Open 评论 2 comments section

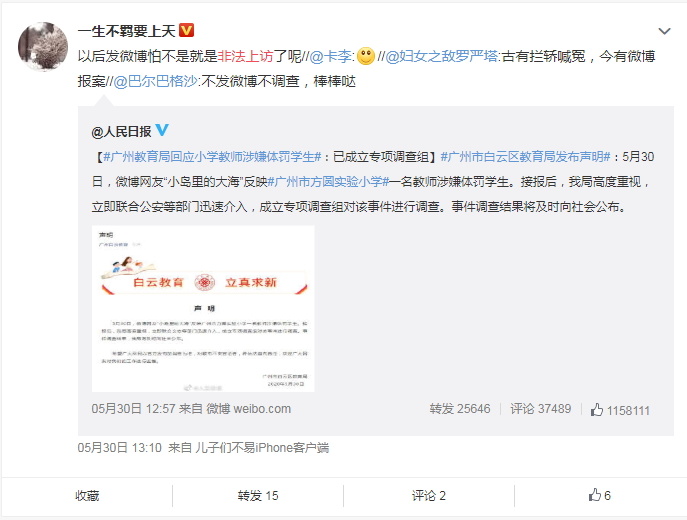click(x=428, y=495)
